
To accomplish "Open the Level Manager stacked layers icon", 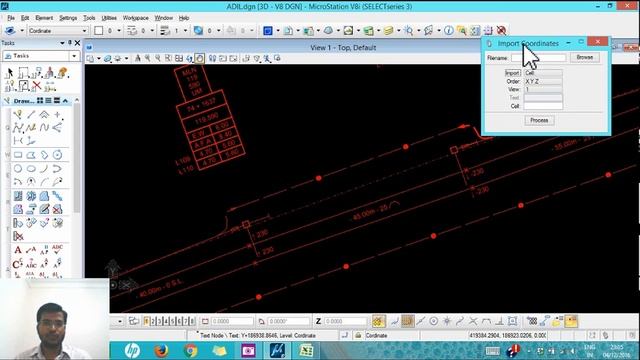I will pos(388,31).
